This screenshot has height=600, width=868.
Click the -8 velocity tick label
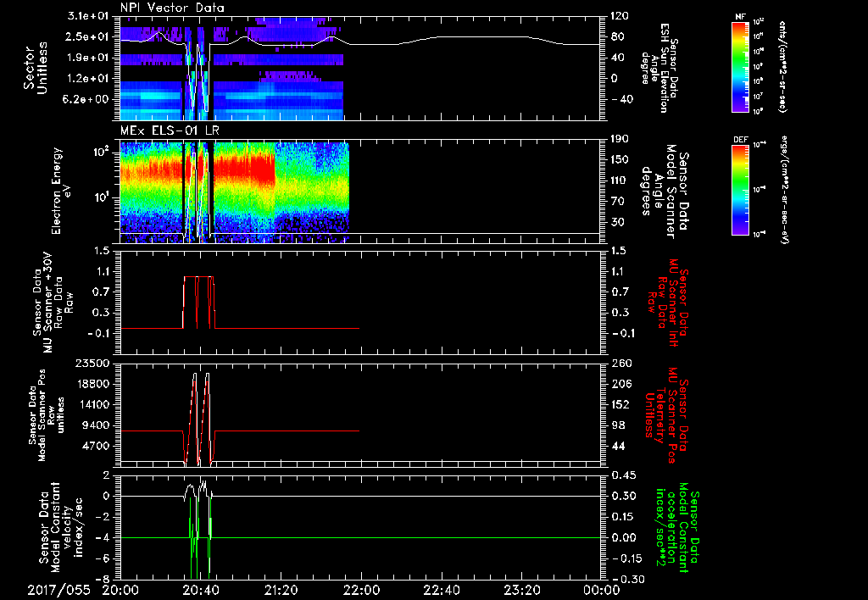coord(103,579)
